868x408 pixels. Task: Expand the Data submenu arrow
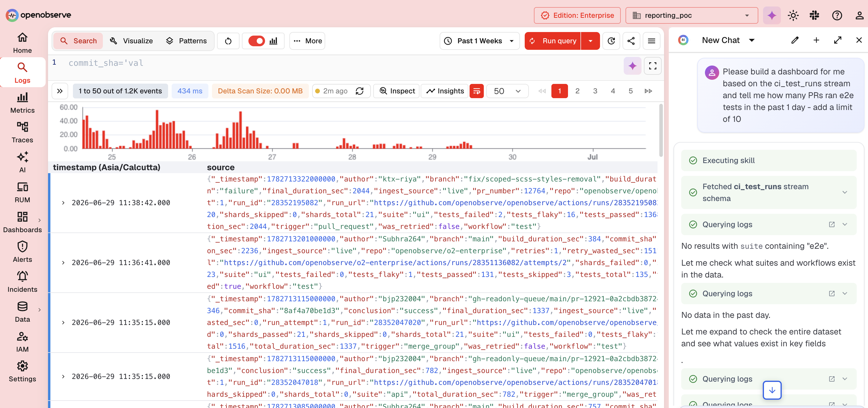point(39,310)
